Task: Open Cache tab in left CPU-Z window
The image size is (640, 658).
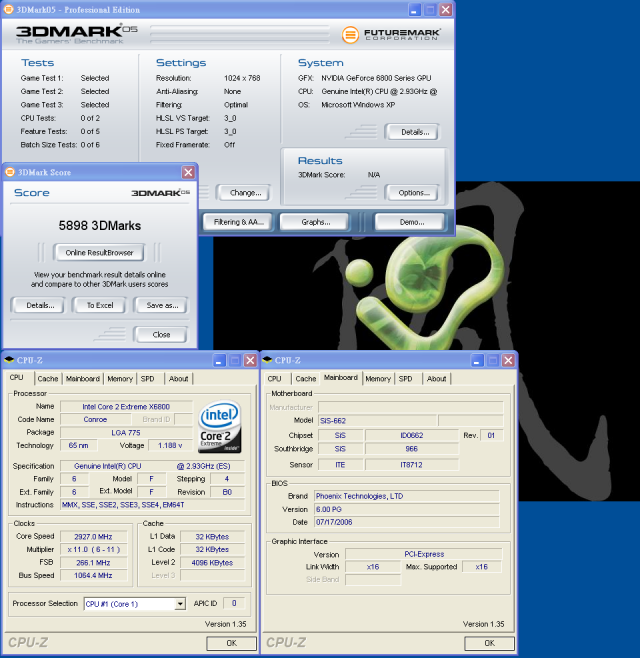Action: (48, 379)
